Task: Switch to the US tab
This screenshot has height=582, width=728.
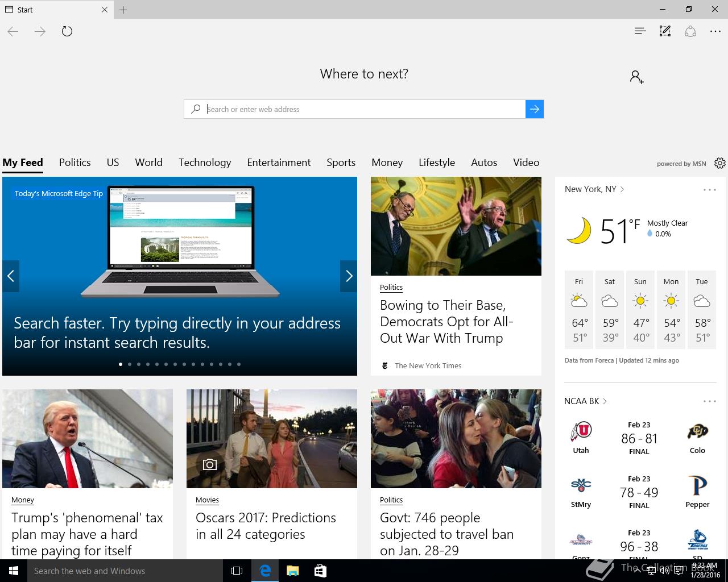Action: (113, 163)
